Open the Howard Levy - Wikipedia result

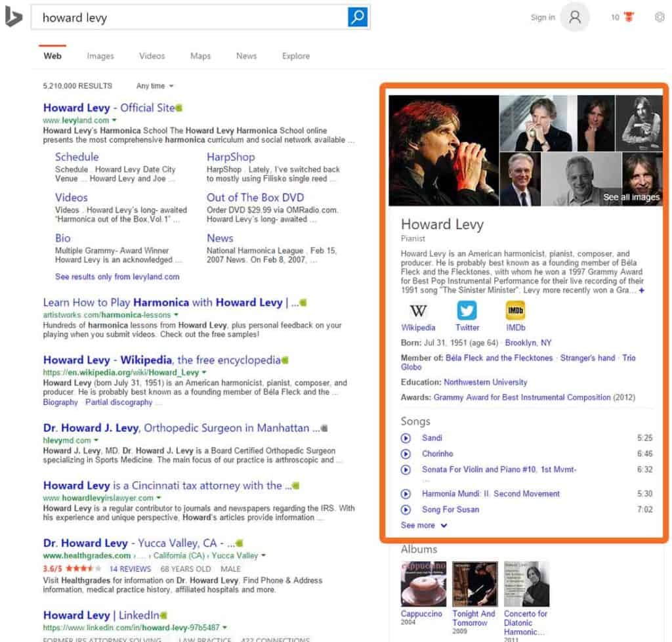[x=161, y=360]
